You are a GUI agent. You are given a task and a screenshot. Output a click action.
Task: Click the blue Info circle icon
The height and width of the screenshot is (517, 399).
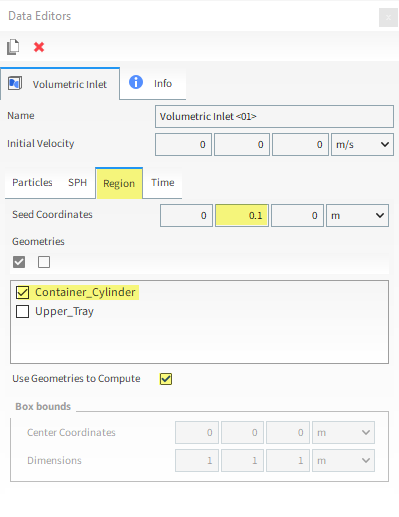[x=136, y=82]
